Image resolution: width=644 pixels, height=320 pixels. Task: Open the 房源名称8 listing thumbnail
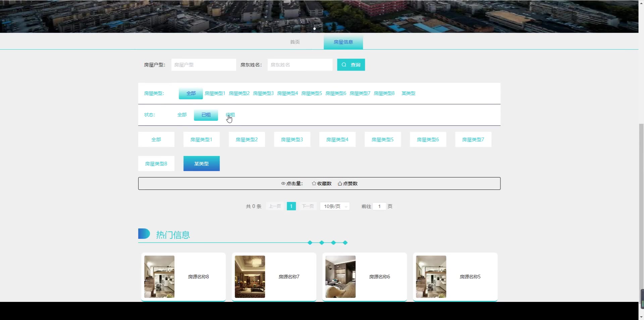pyautogui.click(x=159, y=277)
